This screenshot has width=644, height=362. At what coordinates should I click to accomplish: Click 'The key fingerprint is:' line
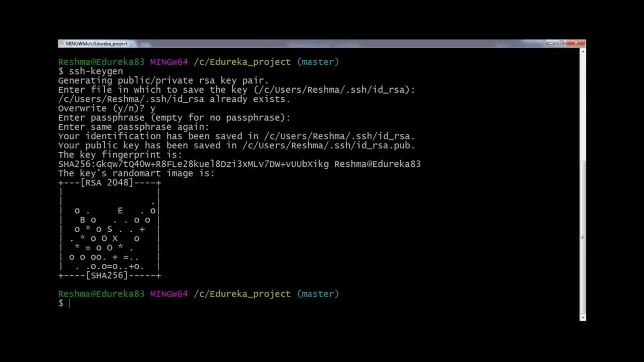[x=120, y=155]
